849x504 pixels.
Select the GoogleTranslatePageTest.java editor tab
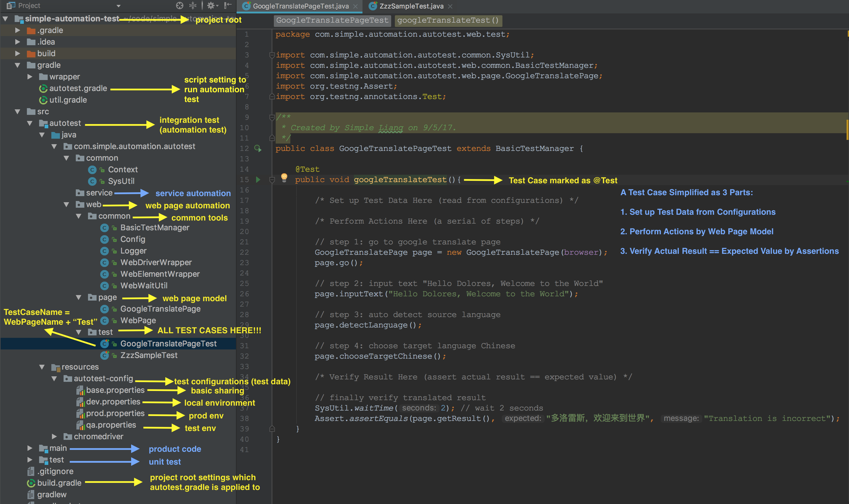click(300, 6)
